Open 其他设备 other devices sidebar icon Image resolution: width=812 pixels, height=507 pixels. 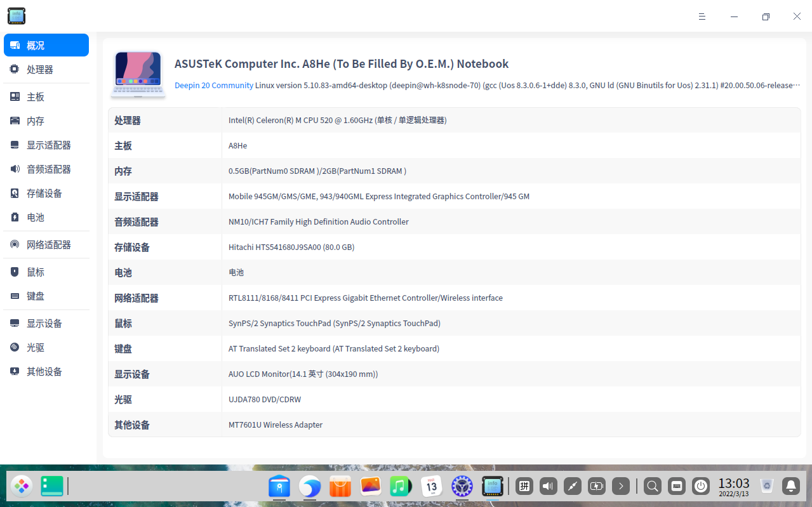click(15, 371)
